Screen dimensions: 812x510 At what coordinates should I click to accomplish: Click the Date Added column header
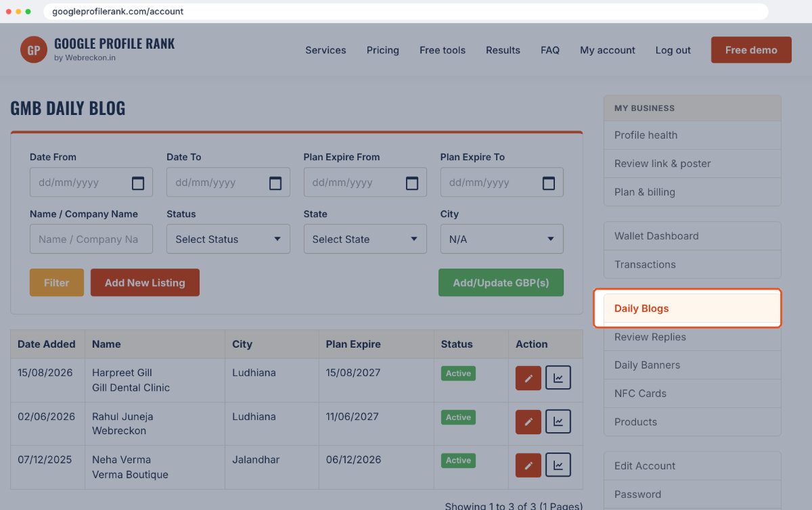[47, 344]
